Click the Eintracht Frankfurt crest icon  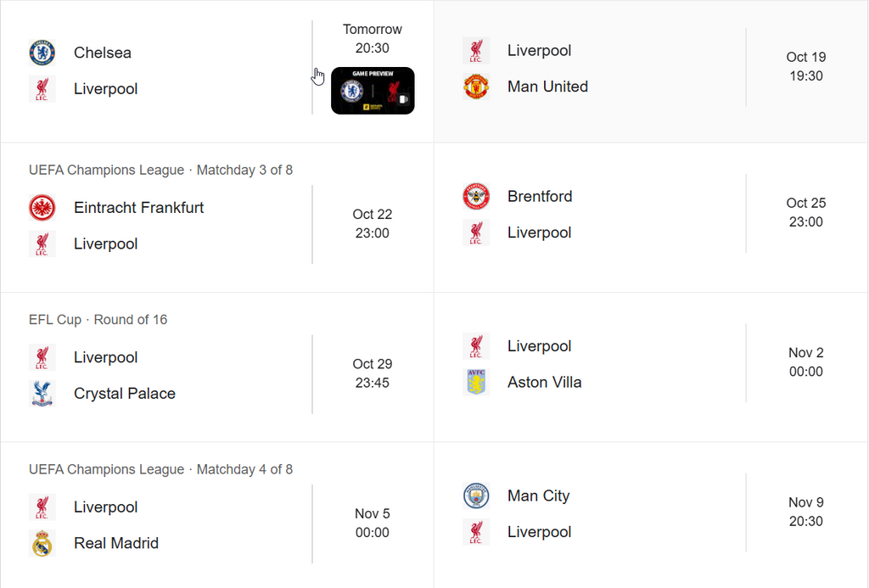(42, 208)
